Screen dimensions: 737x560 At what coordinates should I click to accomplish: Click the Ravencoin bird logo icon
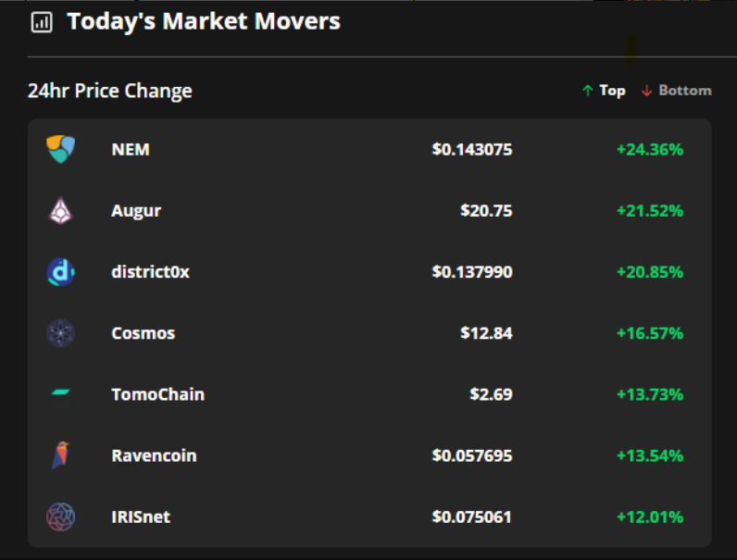tap(60, 455)
